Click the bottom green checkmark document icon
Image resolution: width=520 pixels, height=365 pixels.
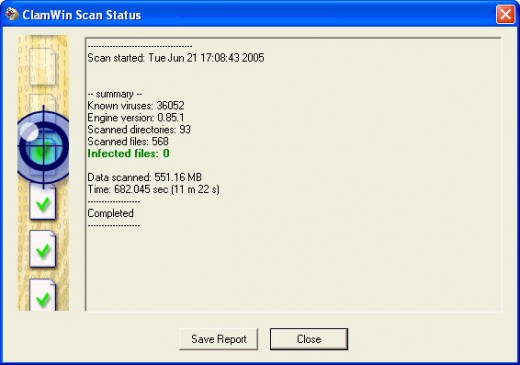tap(43, 296)
